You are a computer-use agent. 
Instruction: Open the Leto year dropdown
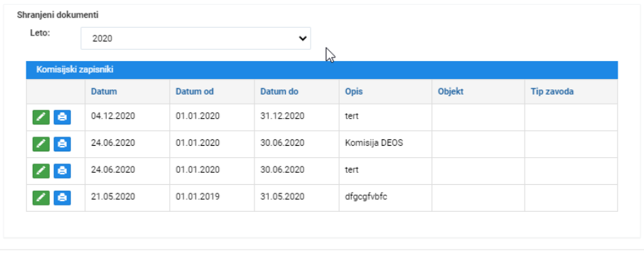[x=195, y=38]
